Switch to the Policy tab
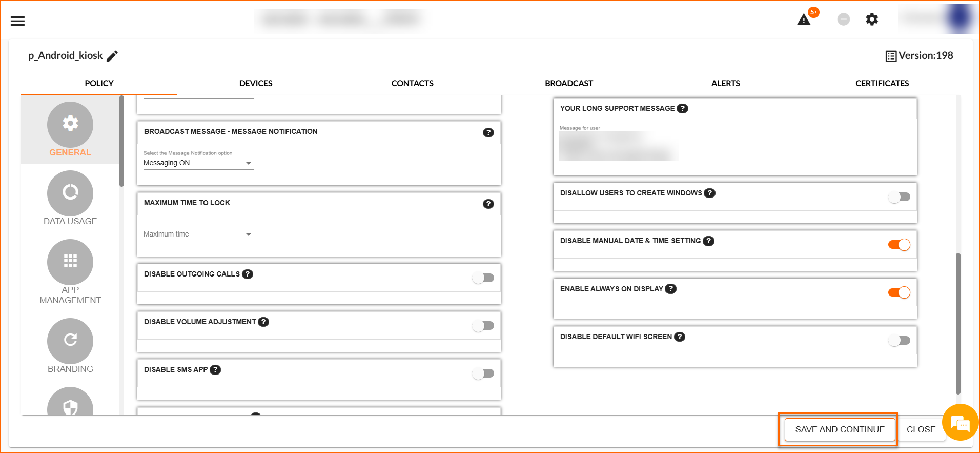 pos(99,83)
